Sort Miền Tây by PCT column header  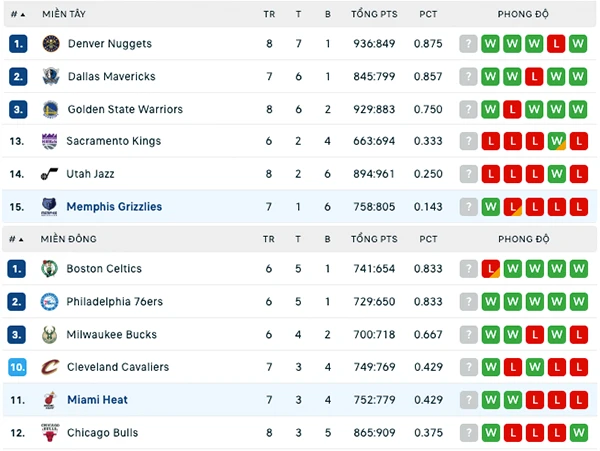[x=428, y=14]
